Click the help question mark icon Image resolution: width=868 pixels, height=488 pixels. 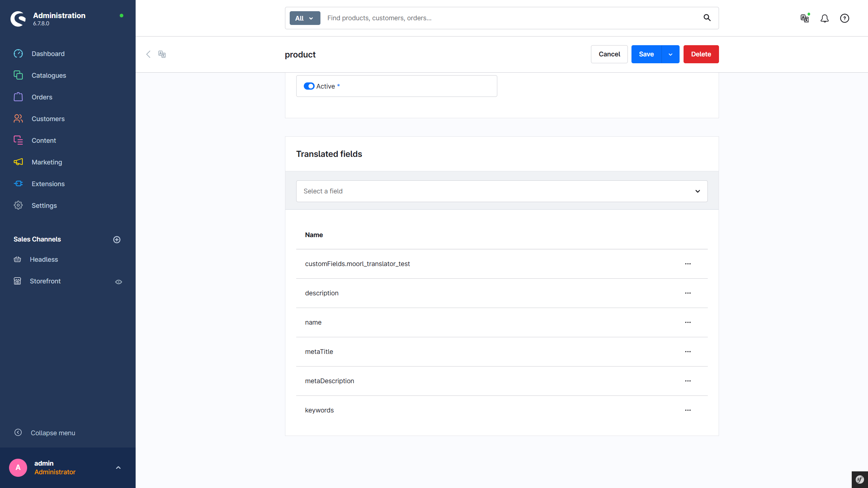[x=844, y=18]
